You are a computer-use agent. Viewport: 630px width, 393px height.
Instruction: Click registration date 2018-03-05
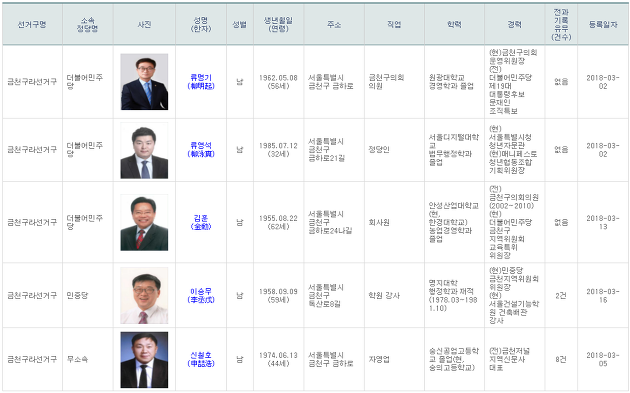point(603,359)
